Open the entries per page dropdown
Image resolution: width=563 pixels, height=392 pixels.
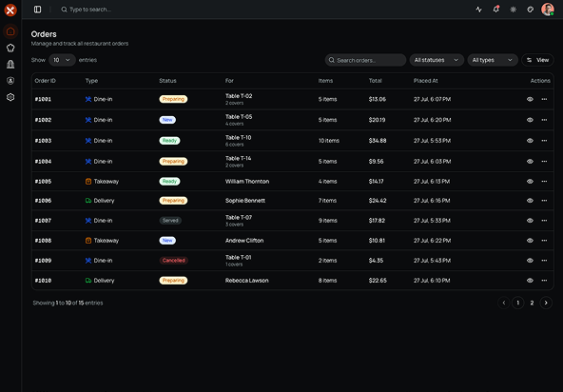pos(62,60)
